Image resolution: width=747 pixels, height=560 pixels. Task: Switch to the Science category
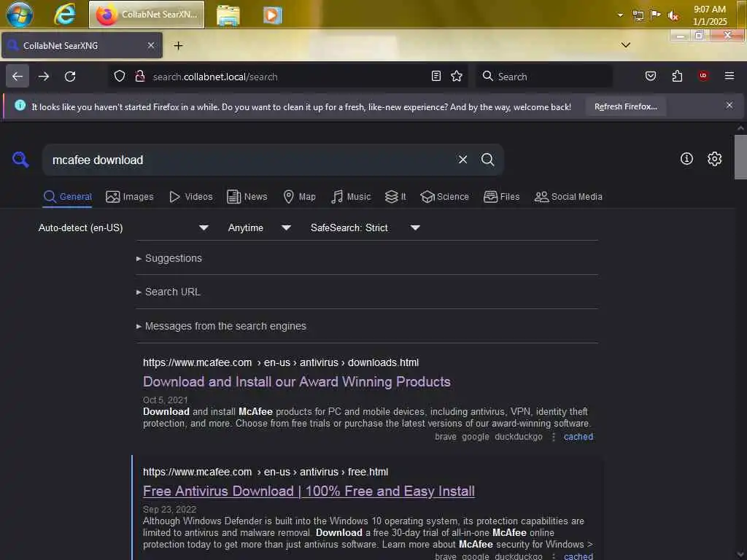pyautogui.click(x=444, y=197)
